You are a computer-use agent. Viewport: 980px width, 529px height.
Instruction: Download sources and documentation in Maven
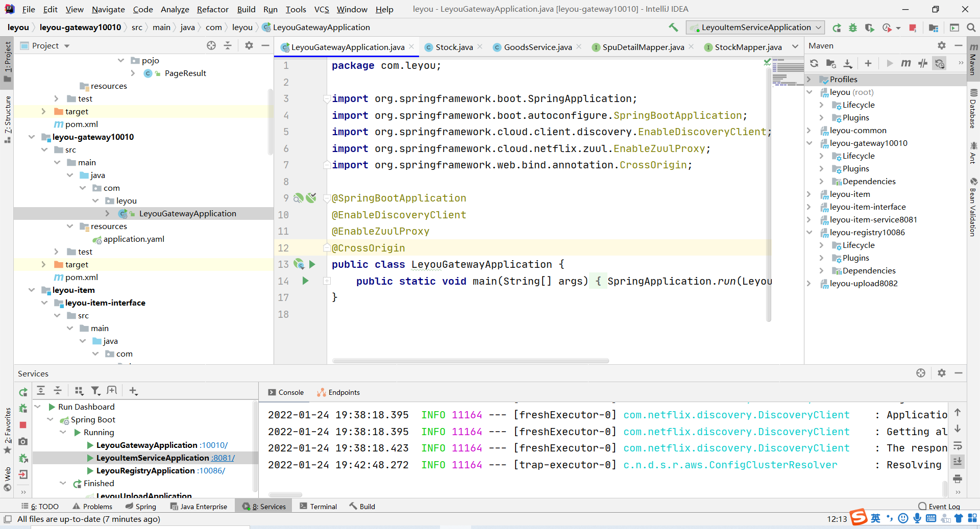pos(848,63)
